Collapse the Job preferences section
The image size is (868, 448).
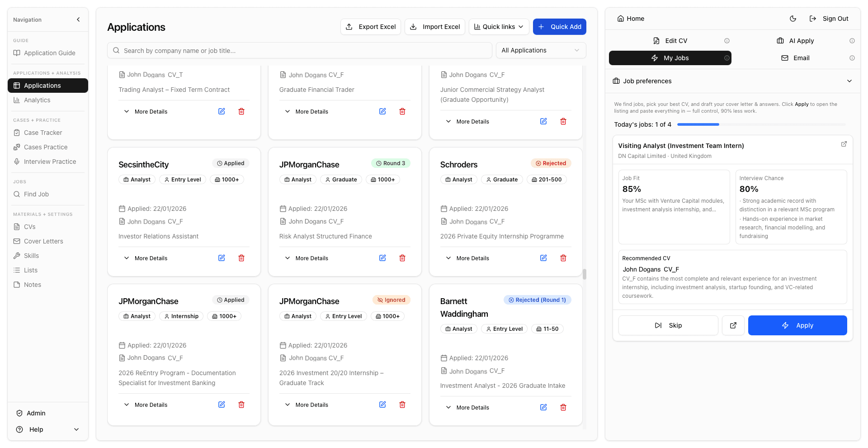click(850, 81)
